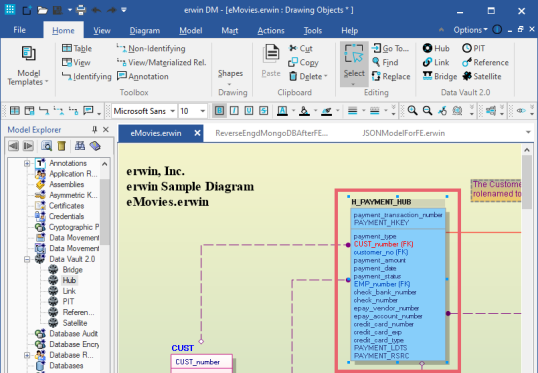538x373 pixels.
Task: Open the Actions ribbon tab
Action: pyautogui.click(x=271, y=31)
